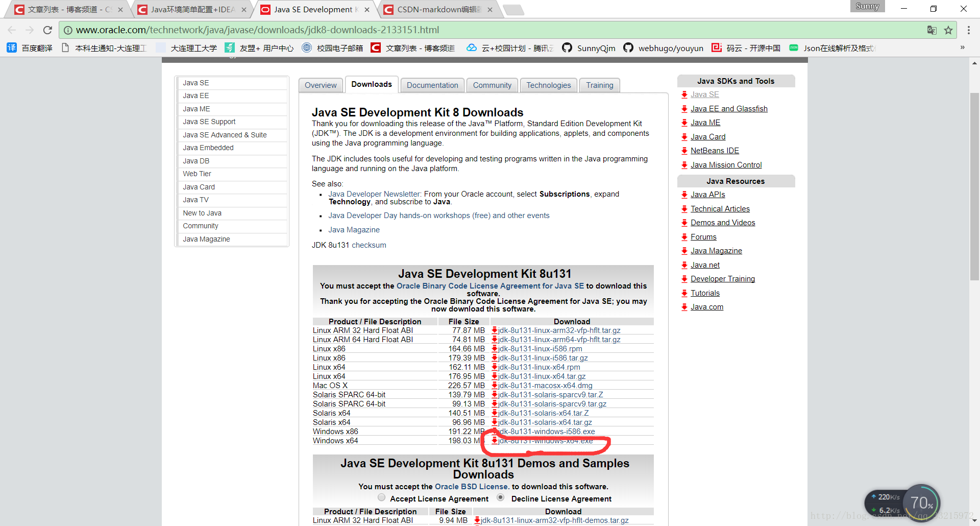Select Web Tier in left menu
The image size is (980, 526).
[x=232, y=174]
